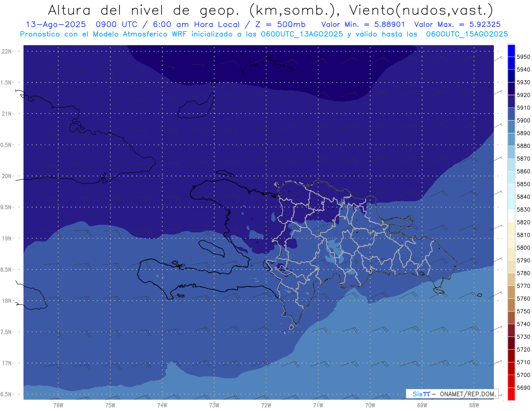Click the blue 'Sis' logo text in the credit box
The width and height of the screenshot is (532, 411).
[417, 394]
